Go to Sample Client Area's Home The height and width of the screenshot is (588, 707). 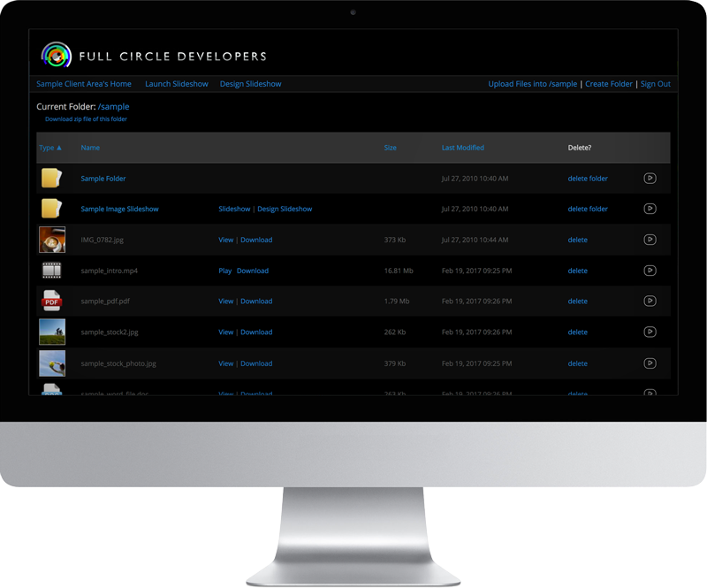click(x=84, y=84)
